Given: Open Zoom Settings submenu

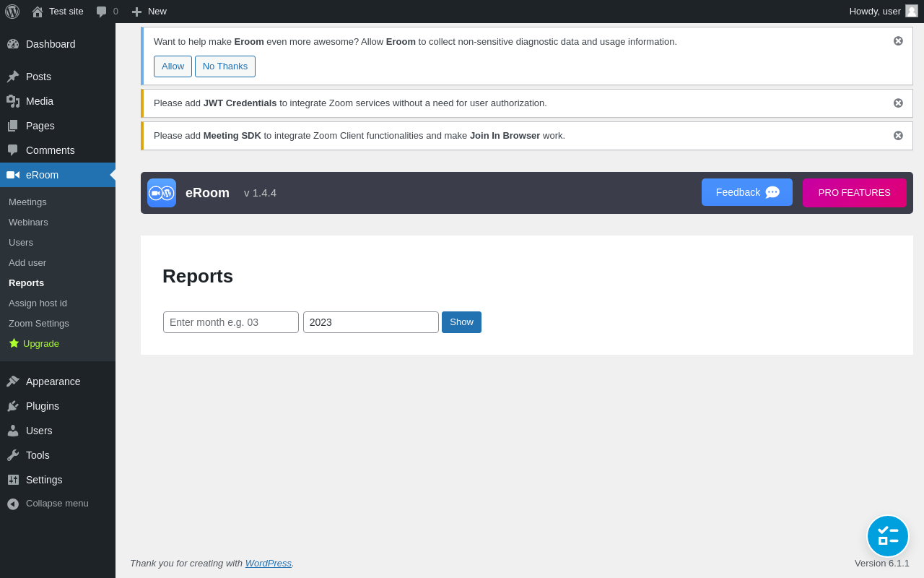Looking at the screenshot, I should tap(58, 324).
